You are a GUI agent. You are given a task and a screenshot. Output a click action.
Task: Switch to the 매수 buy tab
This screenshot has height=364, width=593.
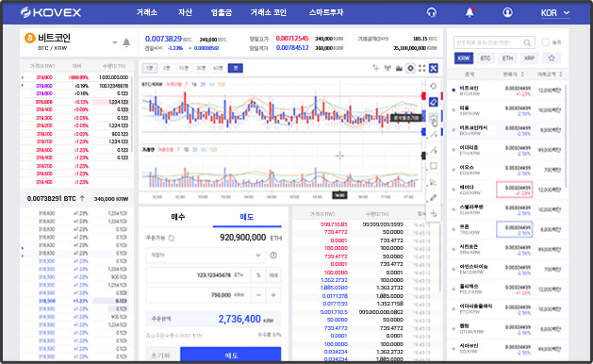pos(177,217)
